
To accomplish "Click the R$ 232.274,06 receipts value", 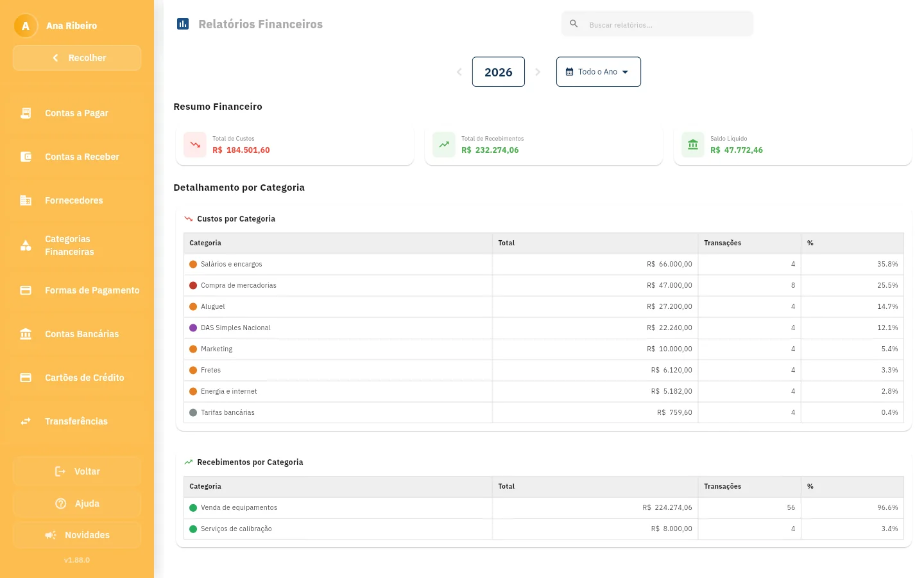I will [x=490, y=150].
